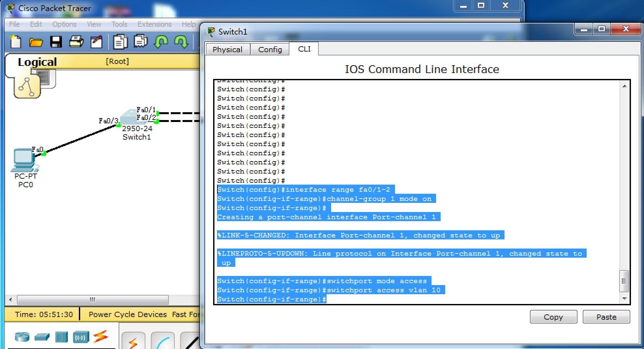Image resolution: width=644 pixels, height=349 pixels.
Task: Click the green Undo arrow icon
Action: pyautogui.click(x=161, y=42)
